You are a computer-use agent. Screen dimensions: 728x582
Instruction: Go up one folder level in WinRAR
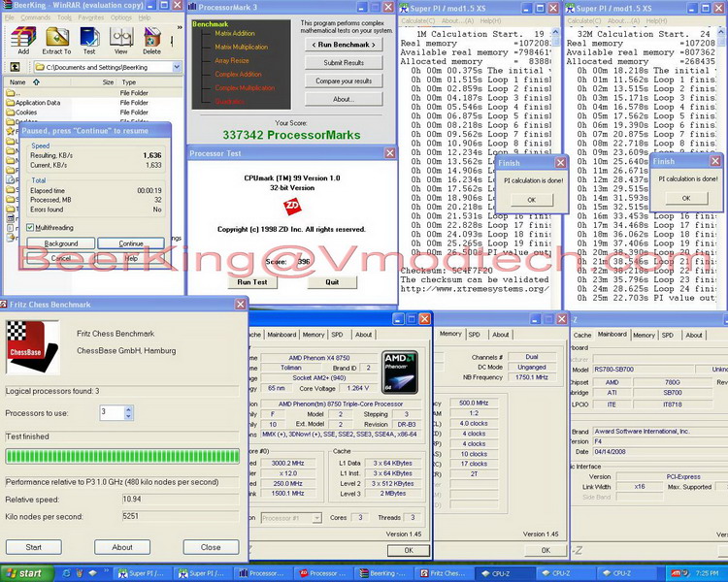coord(15,67)
